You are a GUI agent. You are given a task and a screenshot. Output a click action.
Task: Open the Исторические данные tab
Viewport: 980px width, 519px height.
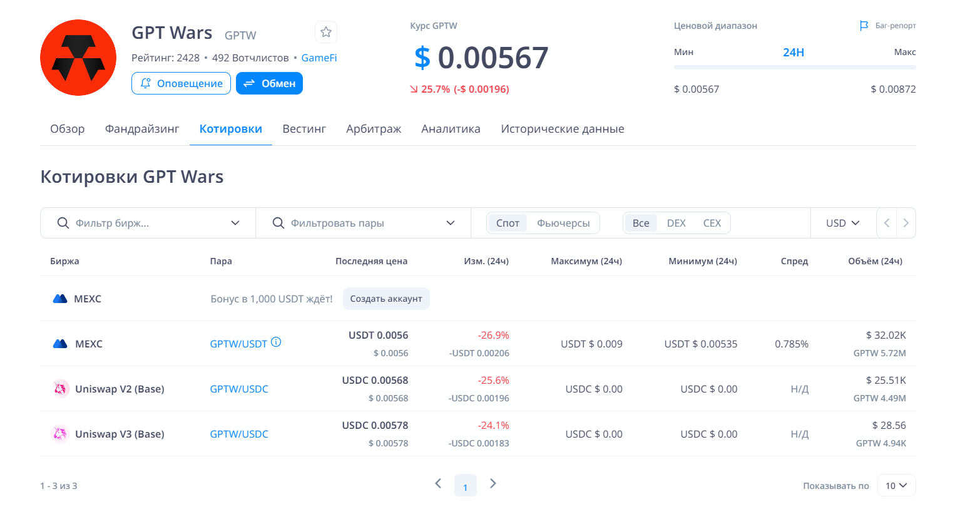[563, 129]
